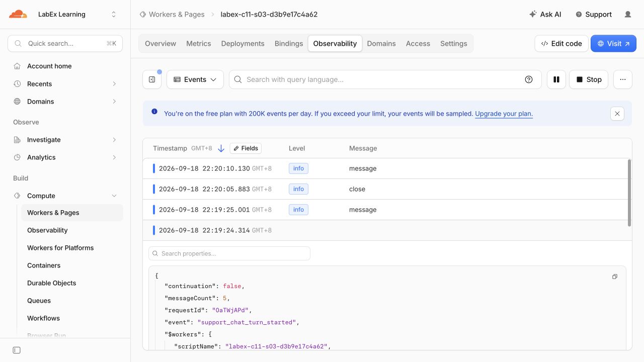
Task: Open Workers & Pages in sidebar
Action: coord(72,213)
